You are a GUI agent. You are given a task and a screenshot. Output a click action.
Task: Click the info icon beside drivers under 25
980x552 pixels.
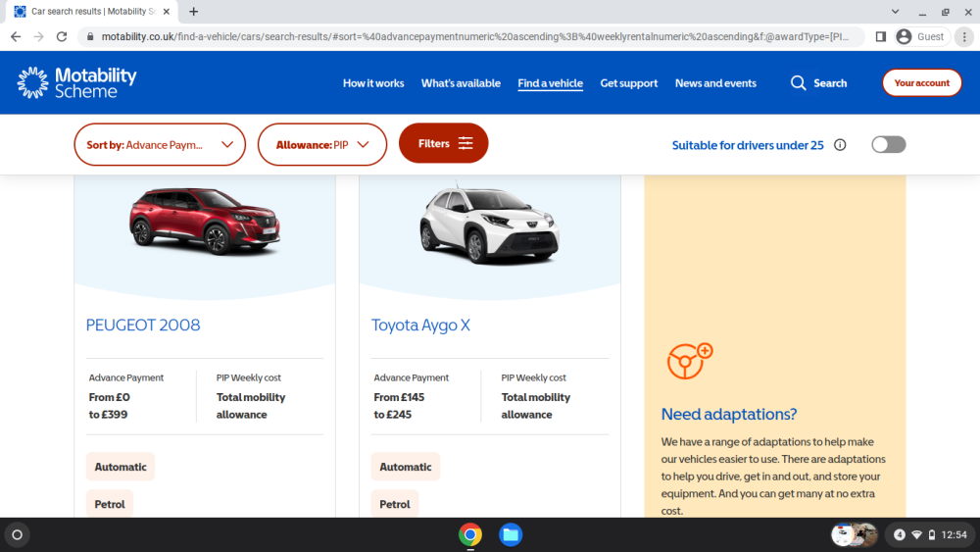840,145
